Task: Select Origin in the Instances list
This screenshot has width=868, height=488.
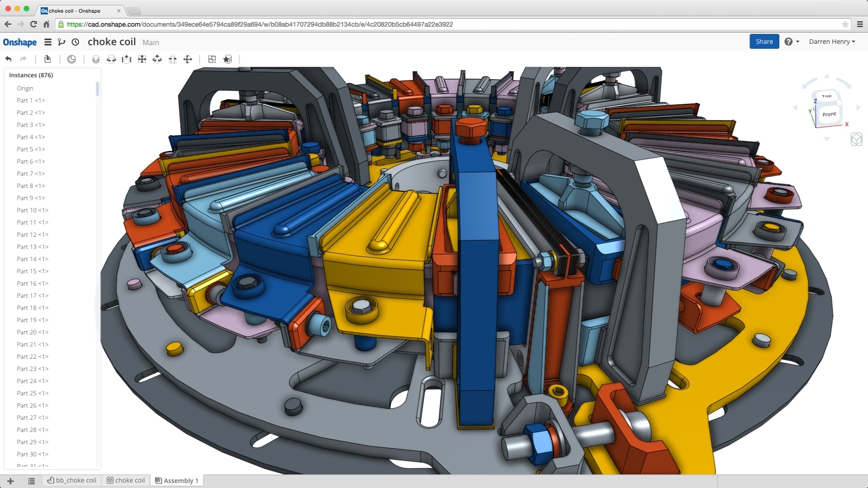Action: pos(25,88)
